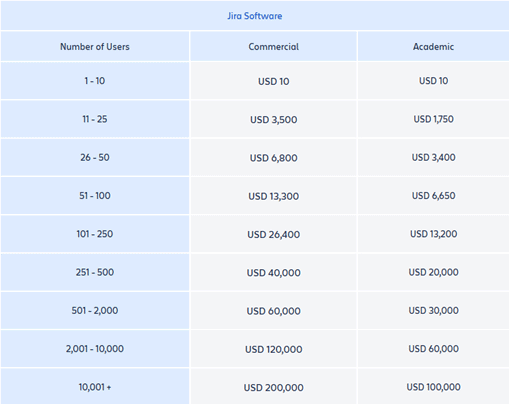Click the USD 3,500 cell
The image size is (509, 404).
[273, 120]
